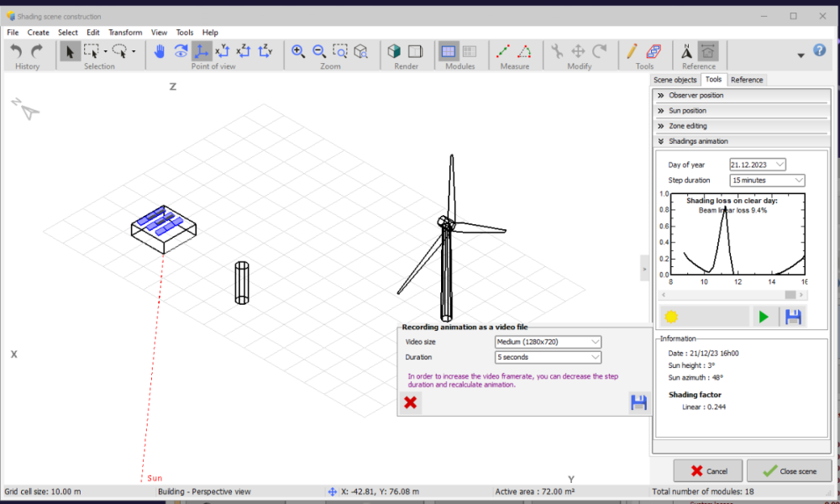
Task: Open the Video size dropdown
Action: click(x=549, y=342)
